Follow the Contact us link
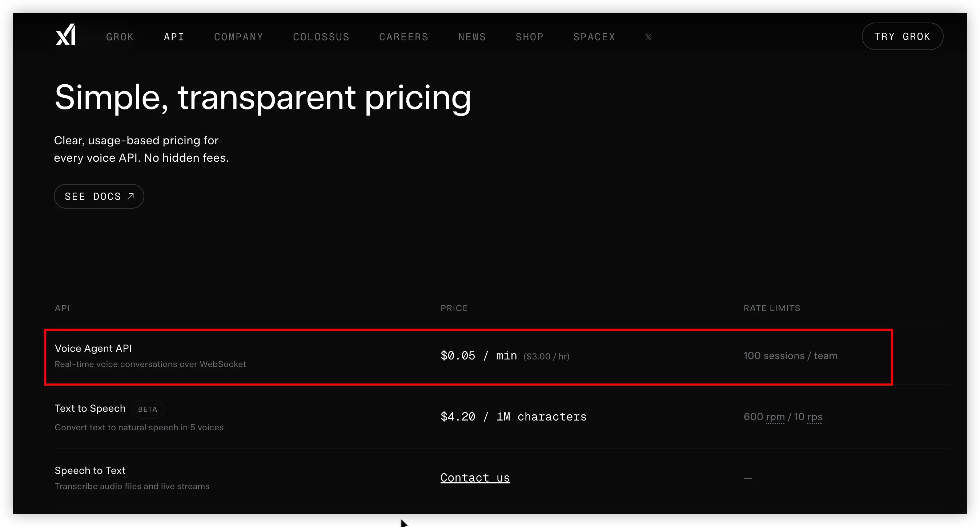 click(x=475, y=478)
